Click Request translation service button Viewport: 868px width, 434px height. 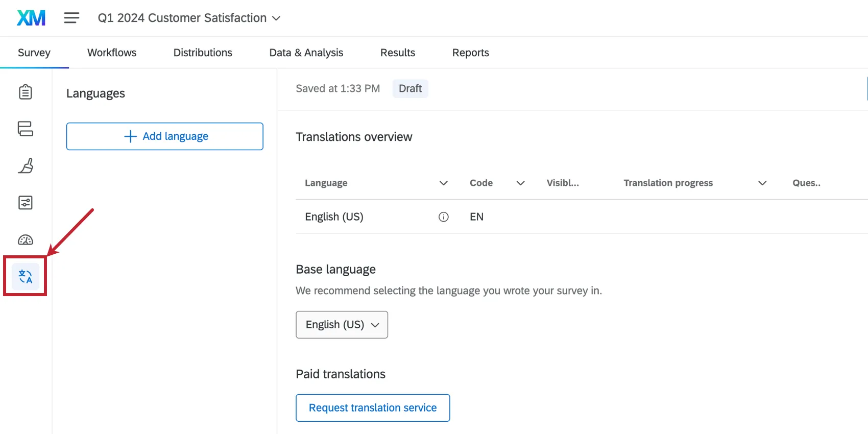(x=373, y=408)
